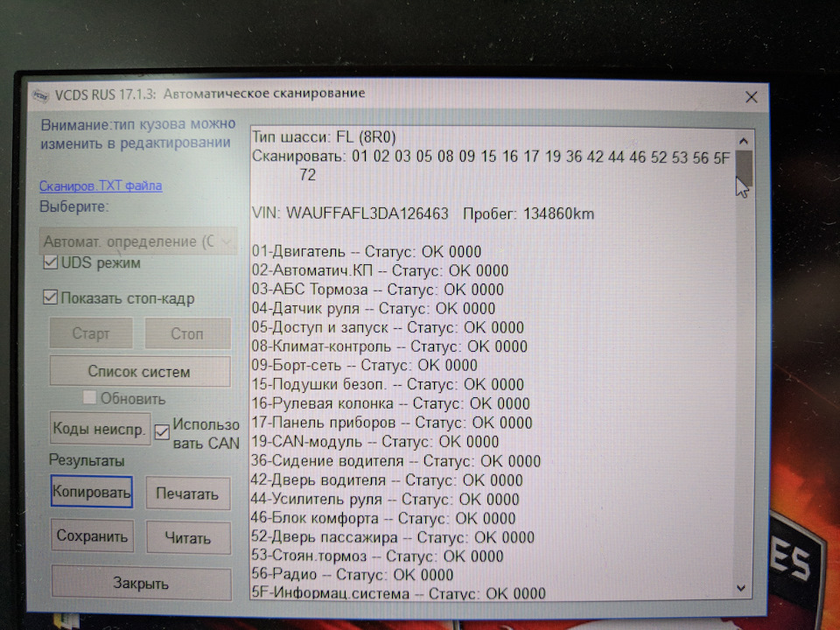Click the scrollbar up arrow

click(743, 141)
